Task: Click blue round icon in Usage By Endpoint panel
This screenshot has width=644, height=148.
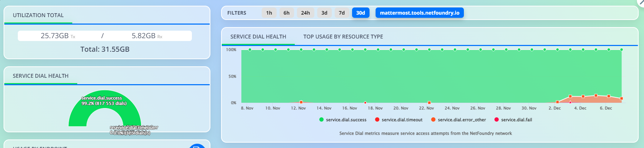Action: [x=197, y=146]
